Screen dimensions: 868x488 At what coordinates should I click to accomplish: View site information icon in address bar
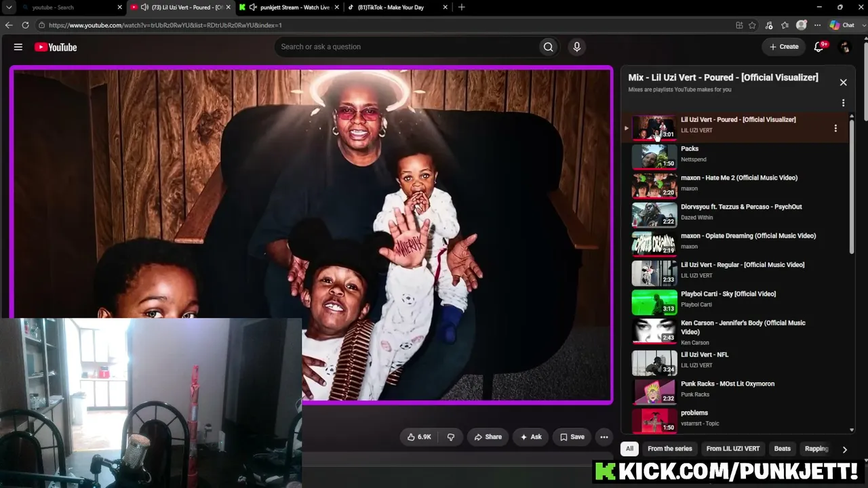click(42, 25)
